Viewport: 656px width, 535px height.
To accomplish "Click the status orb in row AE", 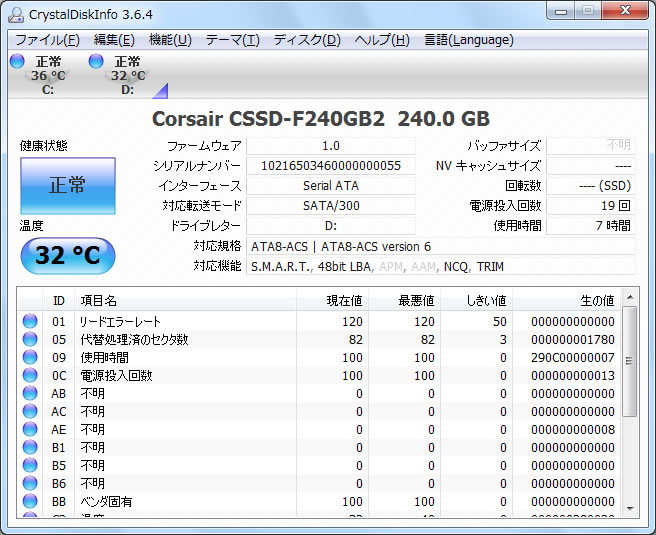I will click(x=30, y=429).
